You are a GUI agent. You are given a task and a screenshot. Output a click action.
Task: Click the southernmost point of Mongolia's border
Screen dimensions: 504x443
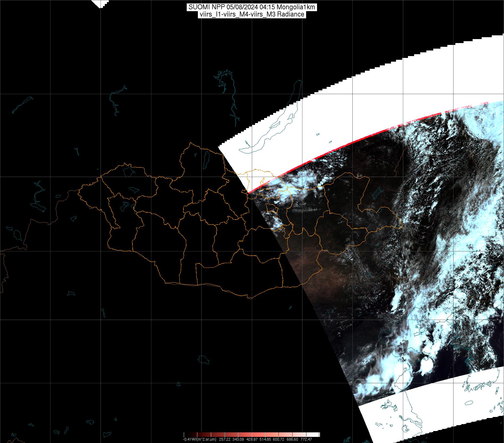click(250, 298)
